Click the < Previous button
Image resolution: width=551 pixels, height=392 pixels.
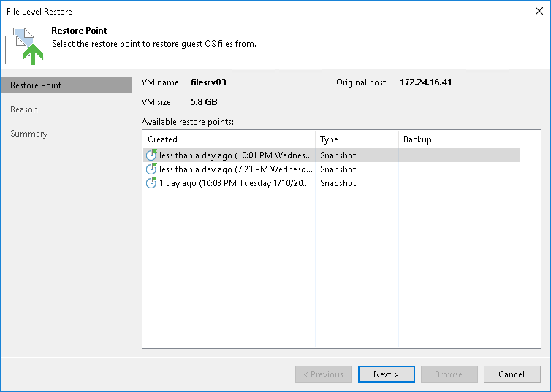tap(324, 374)
